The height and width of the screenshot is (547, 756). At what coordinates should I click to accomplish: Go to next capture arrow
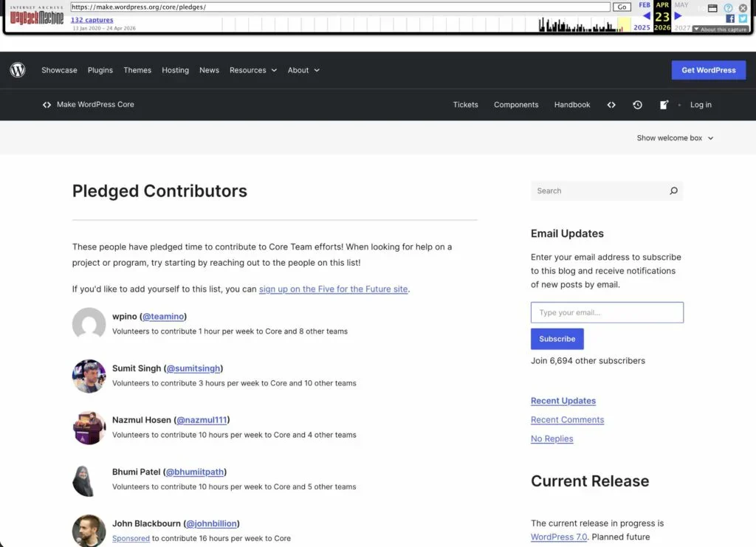[678, 16]
